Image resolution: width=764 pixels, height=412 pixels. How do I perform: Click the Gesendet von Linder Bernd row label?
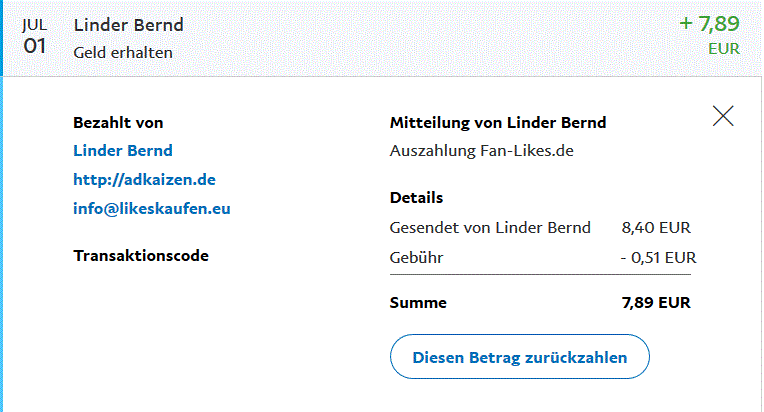(x=490, y=228)
